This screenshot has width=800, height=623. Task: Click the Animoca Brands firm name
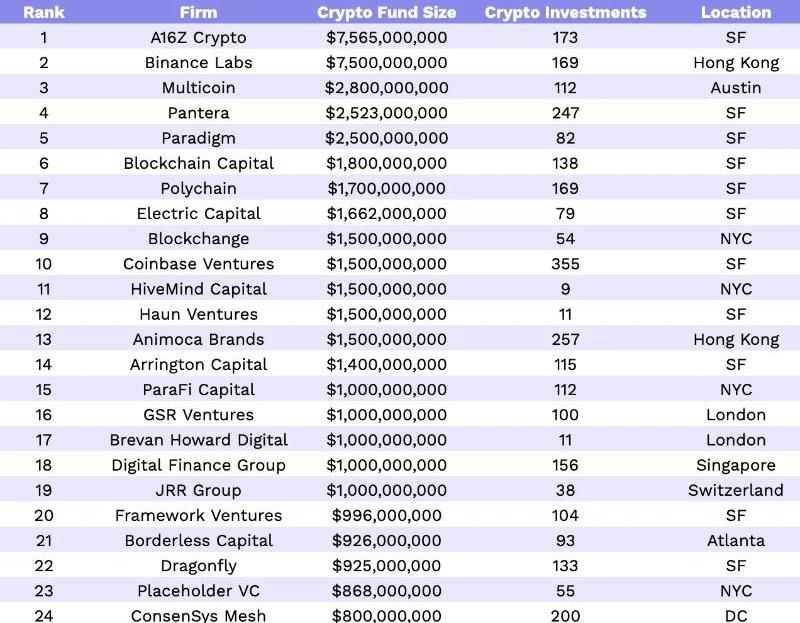198,339
